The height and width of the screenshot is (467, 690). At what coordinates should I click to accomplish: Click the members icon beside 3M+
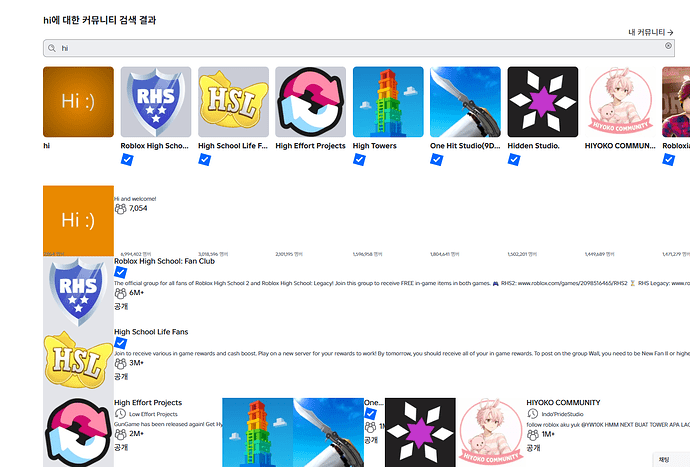coord(120,364)
